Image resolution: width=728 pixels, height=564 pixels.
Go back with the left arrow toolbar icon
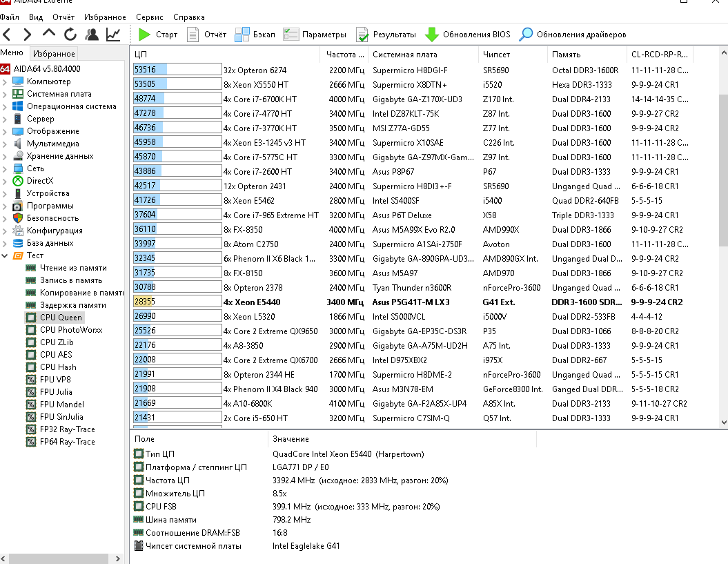7,35
